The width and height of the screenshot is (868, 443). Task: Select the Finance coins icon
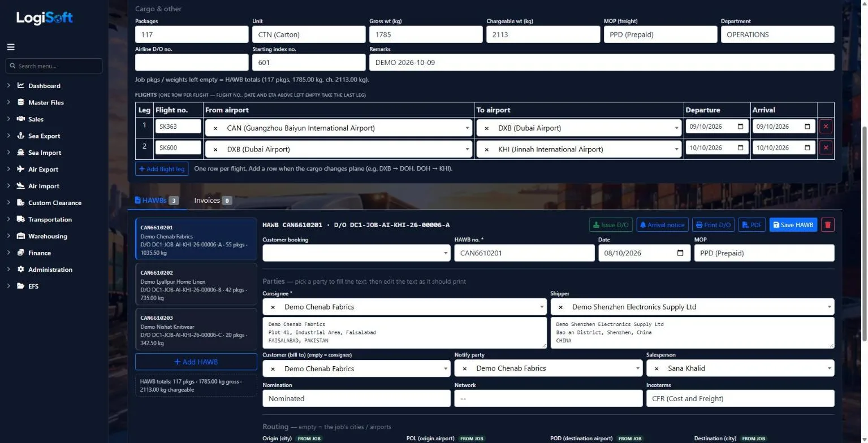tap(21, 253)
